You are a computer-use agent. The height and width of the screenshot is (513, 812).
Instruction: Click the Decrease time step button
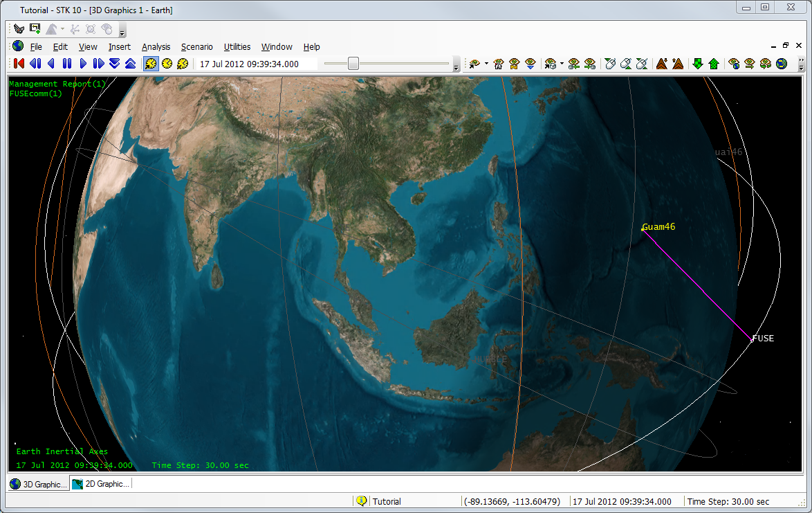click(114, 64)
